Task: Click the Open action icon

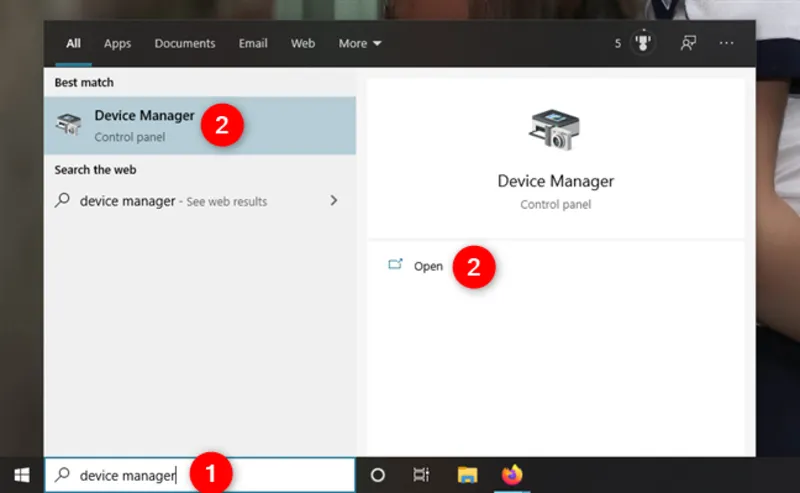Action: point(395,264)
